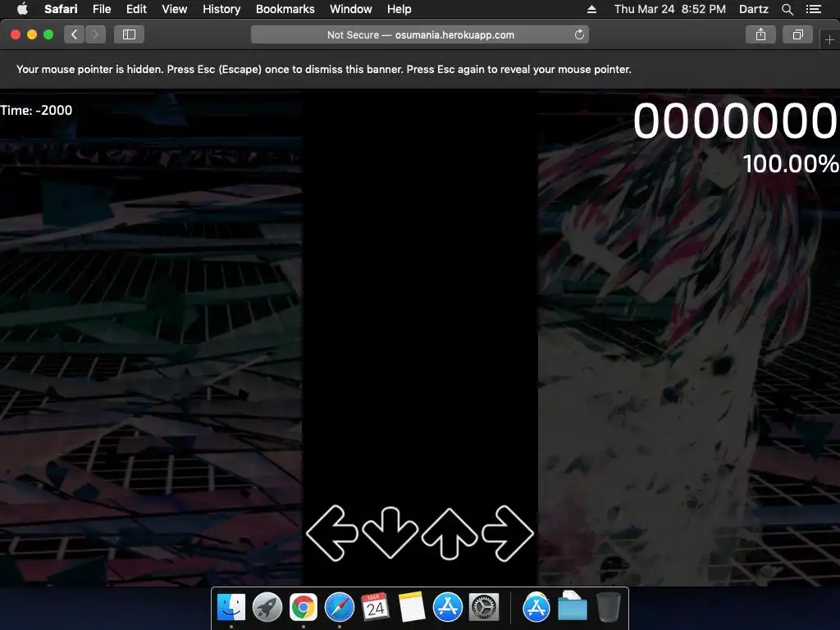The image size is (840, 630).
Task: Open Notes from the Dock
Action: (x=412, y=607)
